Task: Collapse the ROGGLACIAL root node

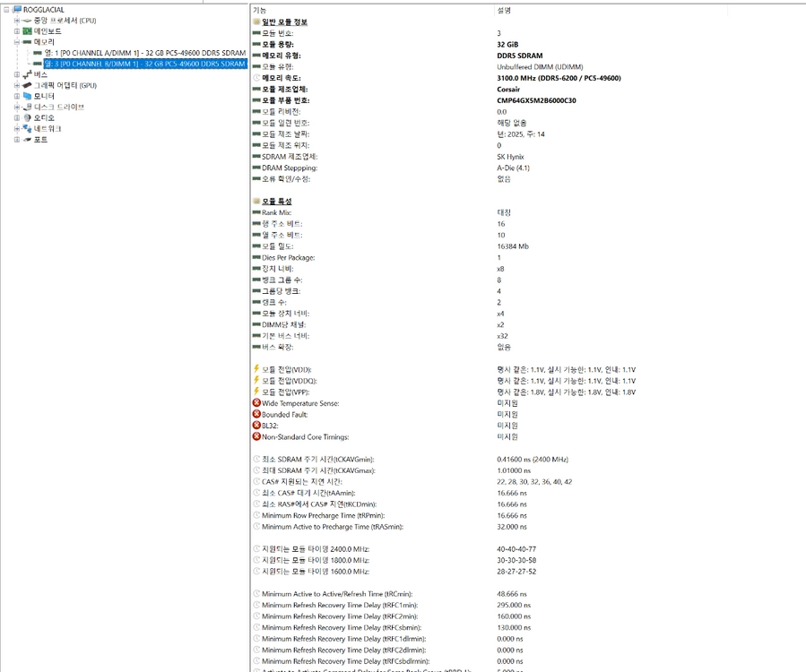Action: 6,9
